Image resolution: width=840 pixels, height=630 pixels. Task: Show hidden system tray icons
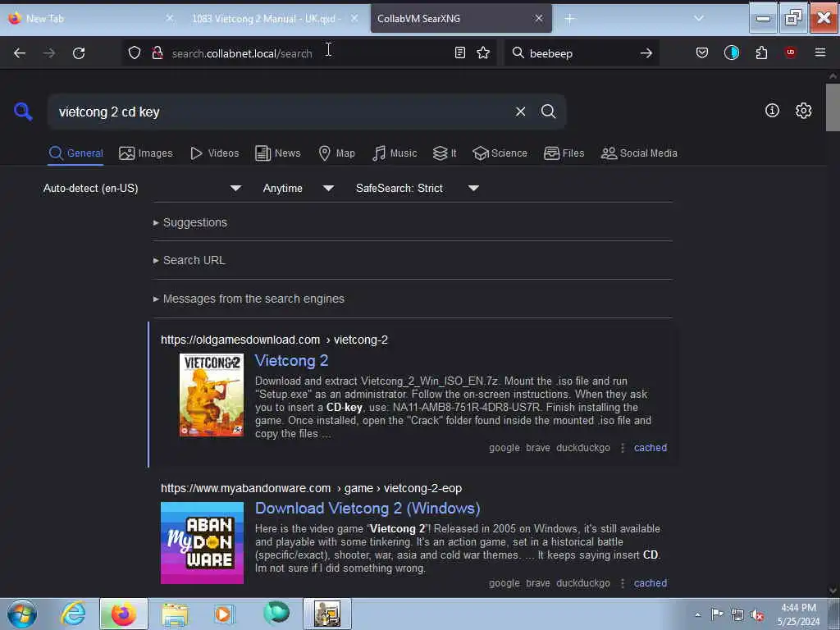point(697,615)
